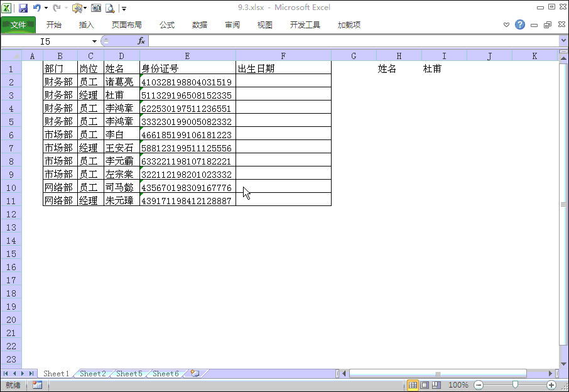
Task: Go to last sheet navigation arrow
Action: point(31,374)
